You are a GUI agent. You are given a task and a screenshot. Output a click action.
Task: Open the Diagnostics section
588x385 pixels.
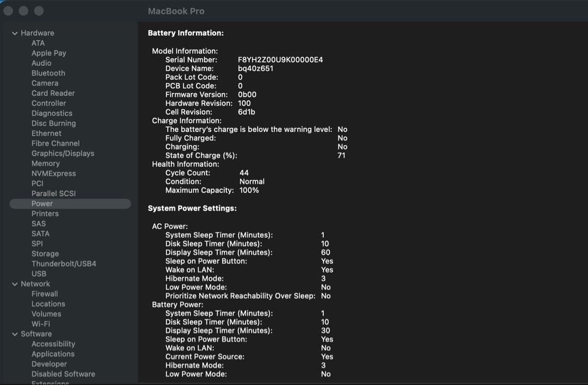tap(52, 113)
